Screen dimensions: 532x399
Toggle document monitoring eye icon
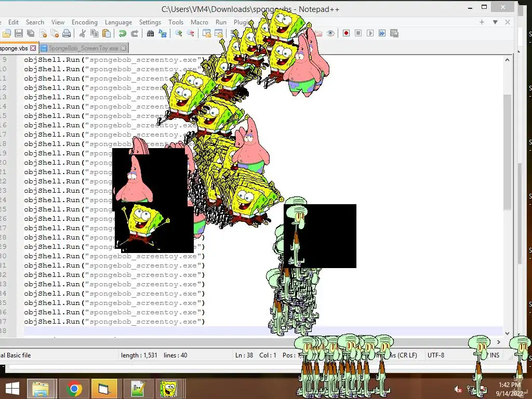(330, 33)
